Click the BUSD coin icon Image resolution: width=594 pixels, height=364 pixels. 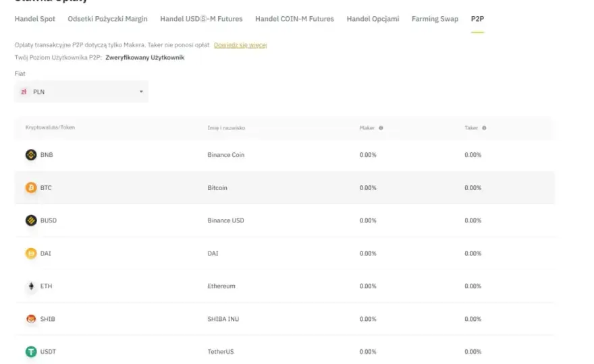pos(31,220)
